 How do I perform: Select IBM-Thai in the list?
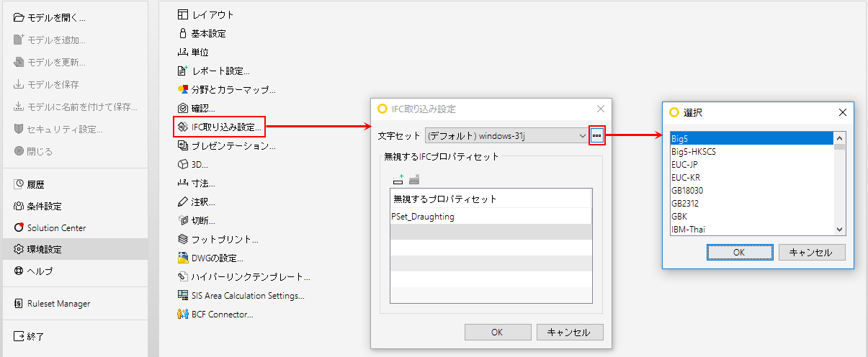tap(752, 229)
